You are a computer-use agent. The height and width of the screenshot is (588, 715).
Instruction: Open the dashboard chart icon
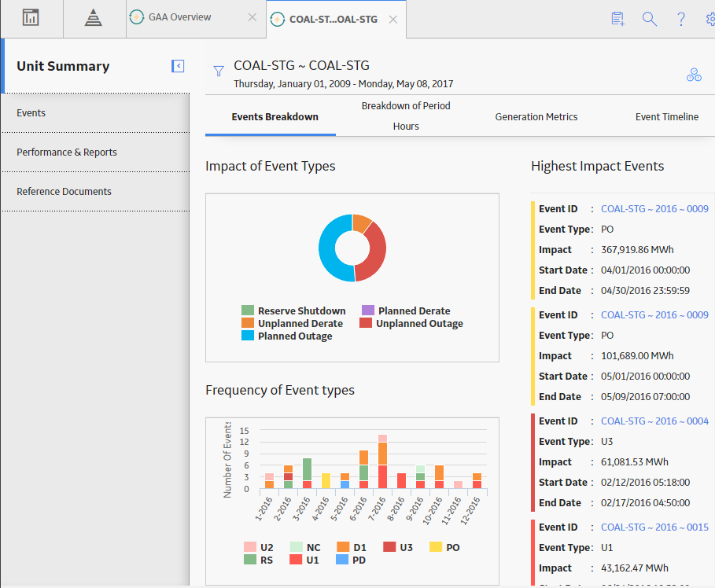pos(31,18)
